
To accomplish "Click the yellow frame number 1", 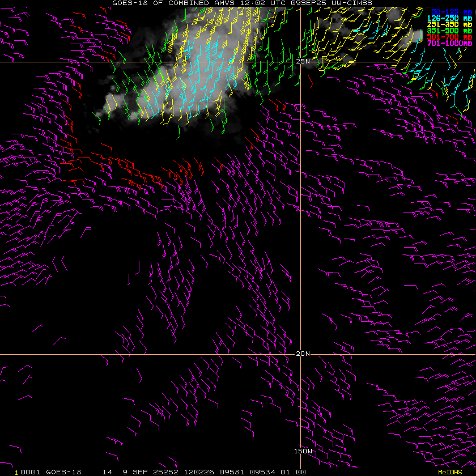I will tap(16, 473).
